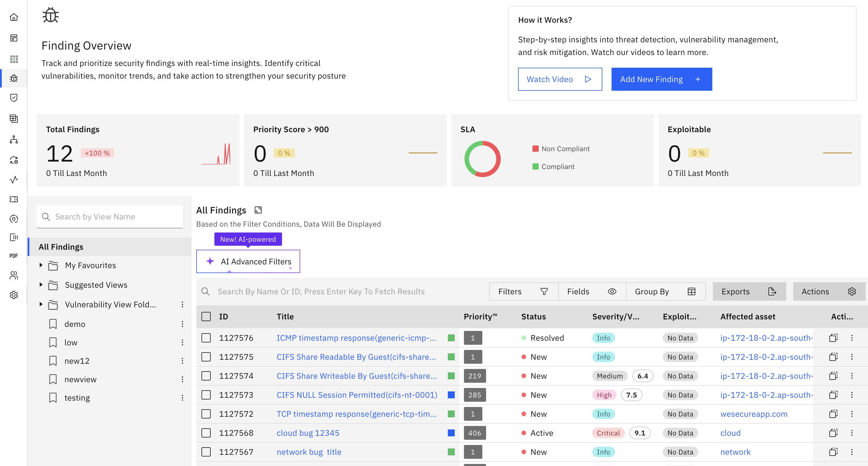
Task: Check the row for finding 1127573
Action: (x=206, y=395)
